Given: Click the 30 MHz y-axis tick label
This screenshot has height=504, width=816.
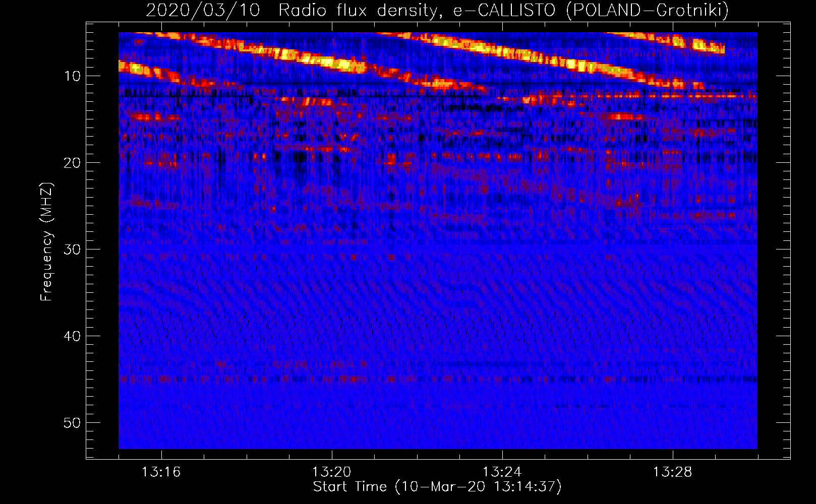Looking at the screenshot, I should pyautogui.click(x=72, y=249).
